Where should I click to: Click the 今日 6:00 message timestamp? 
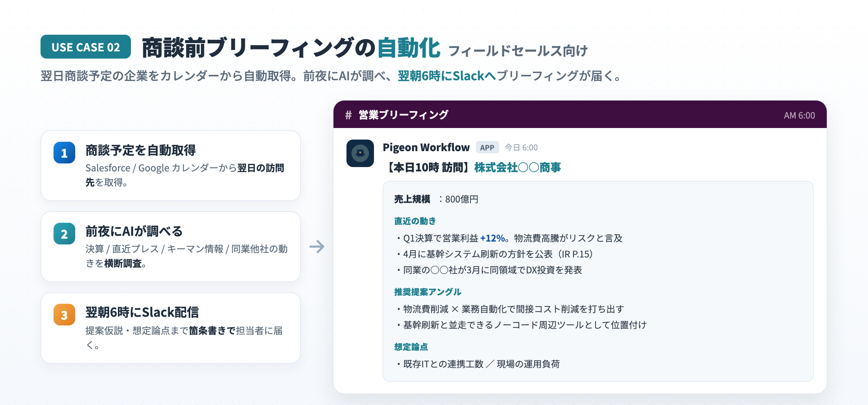521,148
